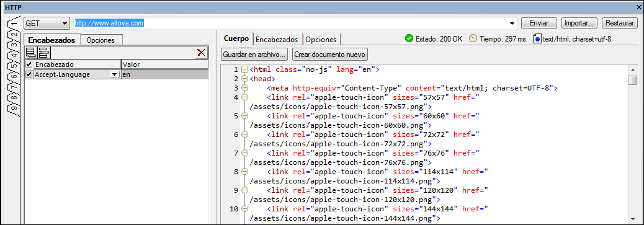
Task: Delete header with red X icon
Action: [x=201, y=53]
